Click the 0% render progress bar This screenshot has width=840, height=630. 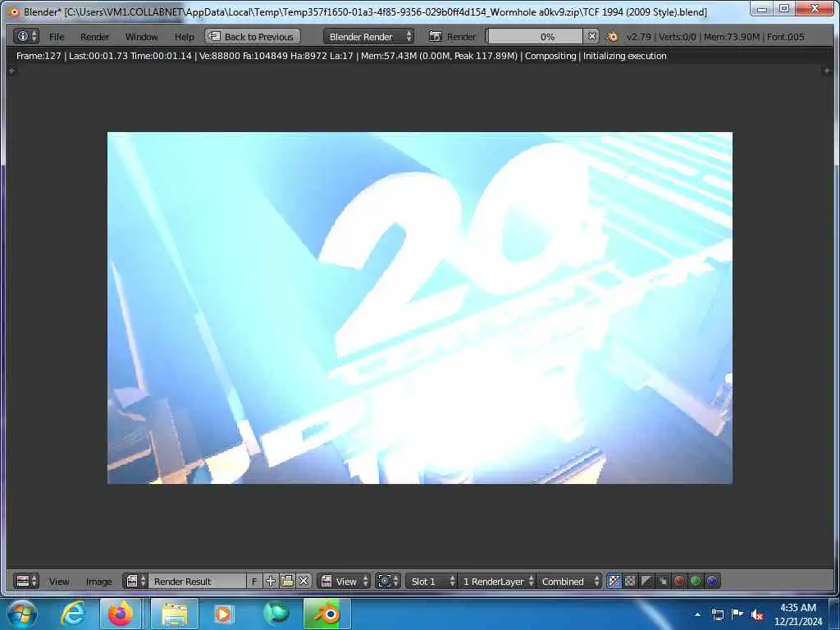pyautogui.click(x=534, y=36)
